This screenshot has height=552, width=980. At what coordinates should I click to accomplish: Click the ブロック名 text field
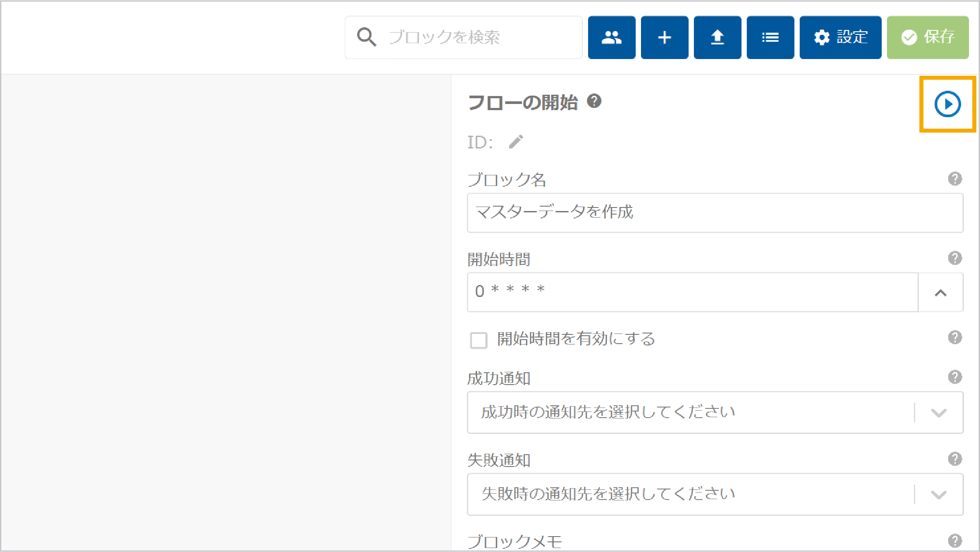715,213
